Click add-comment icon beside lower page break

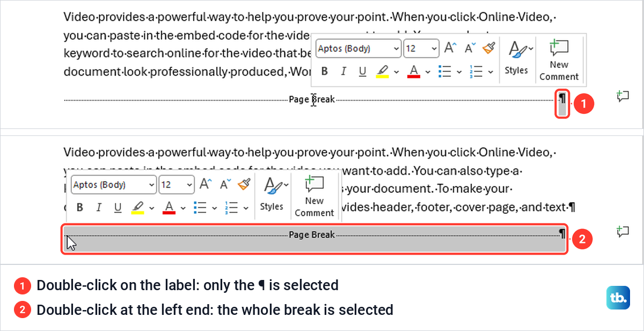point(622,232)
